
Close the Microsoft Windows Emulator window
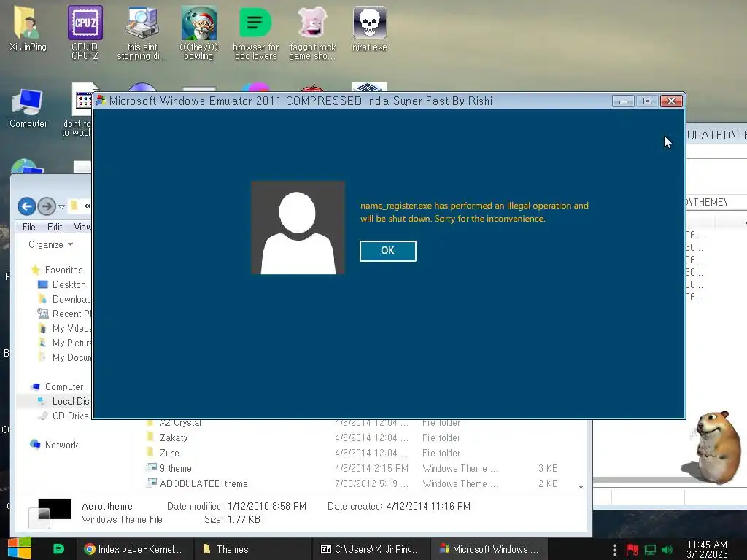(x=671, y=101)
